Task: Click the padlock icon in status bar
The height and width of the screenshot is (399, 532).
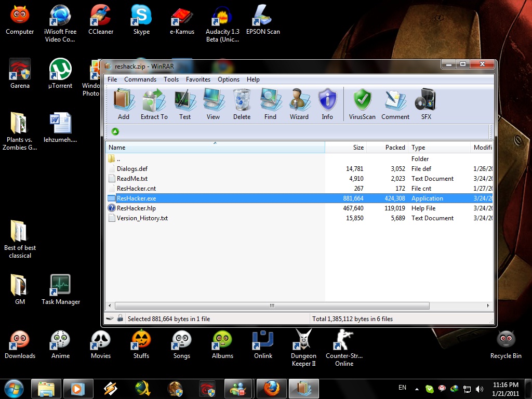Action: click(120, 318)
